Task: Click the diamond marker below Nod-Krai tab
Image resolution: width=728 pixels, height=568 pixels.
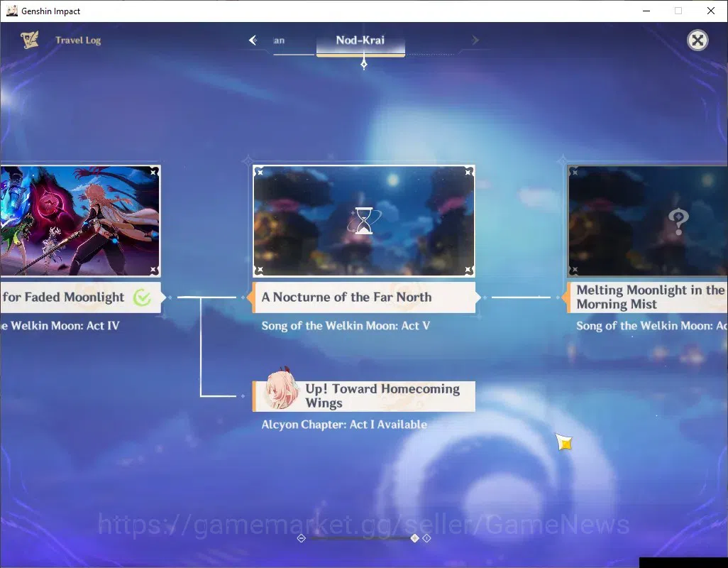Action: pos(364,65)
